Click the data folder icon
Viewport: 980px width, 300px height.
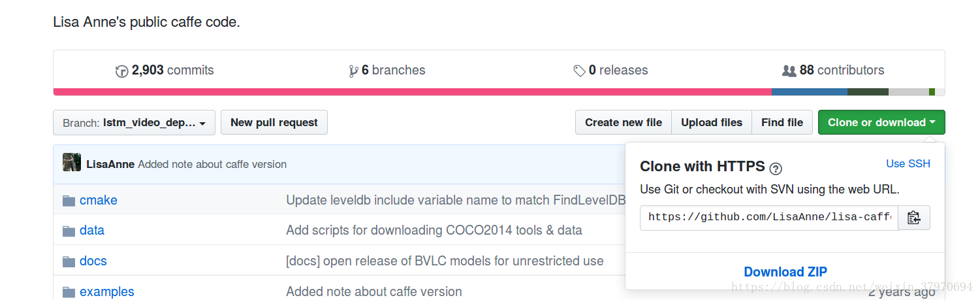tap(69, 231)
